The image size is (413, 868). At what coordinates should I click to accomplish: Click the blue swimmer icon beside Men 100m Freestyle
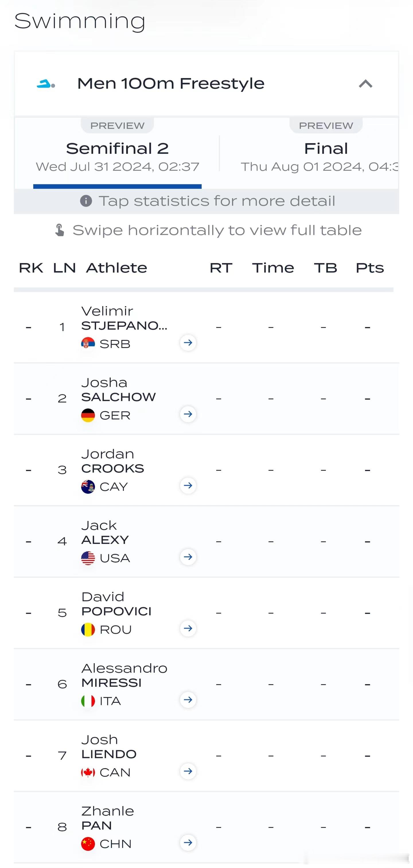click(46, 83)
